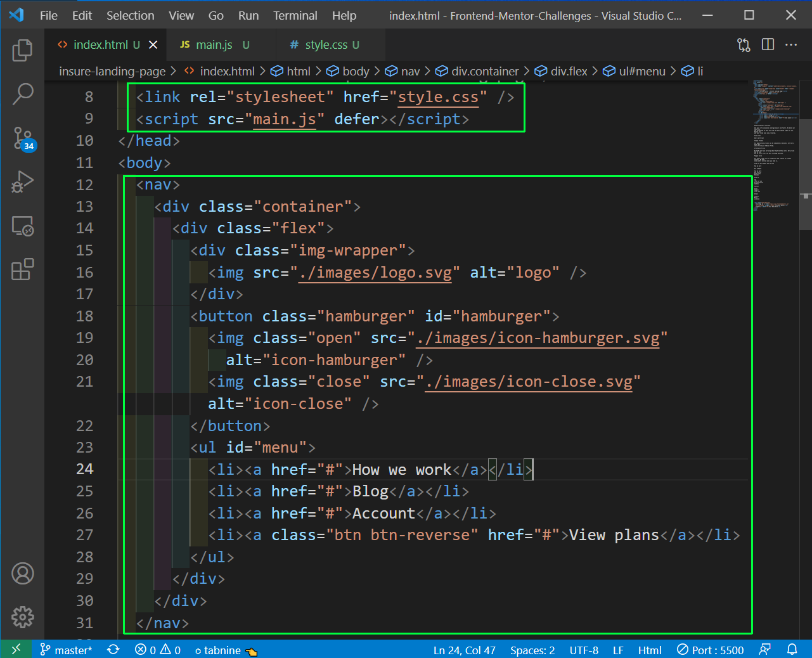
Task: Open the Remote Explorer view
Action: [x=22, y=226]
